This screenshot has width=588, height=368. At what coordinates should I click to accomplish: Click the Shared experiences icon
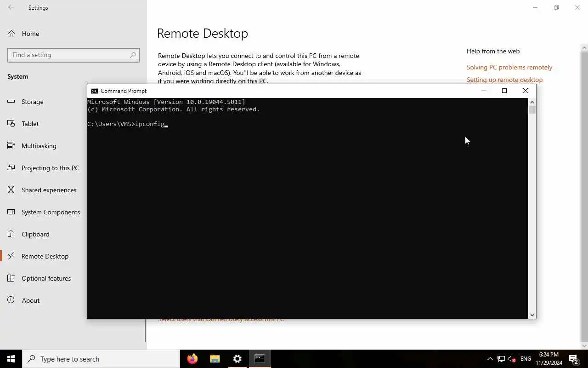11,190
